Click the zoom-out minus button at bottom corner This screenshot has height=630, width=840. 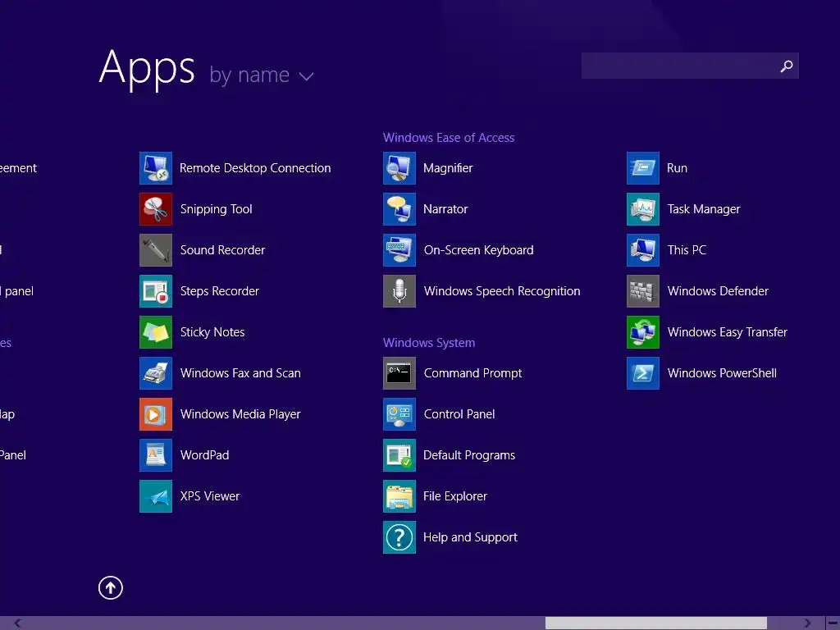(833, 623)
